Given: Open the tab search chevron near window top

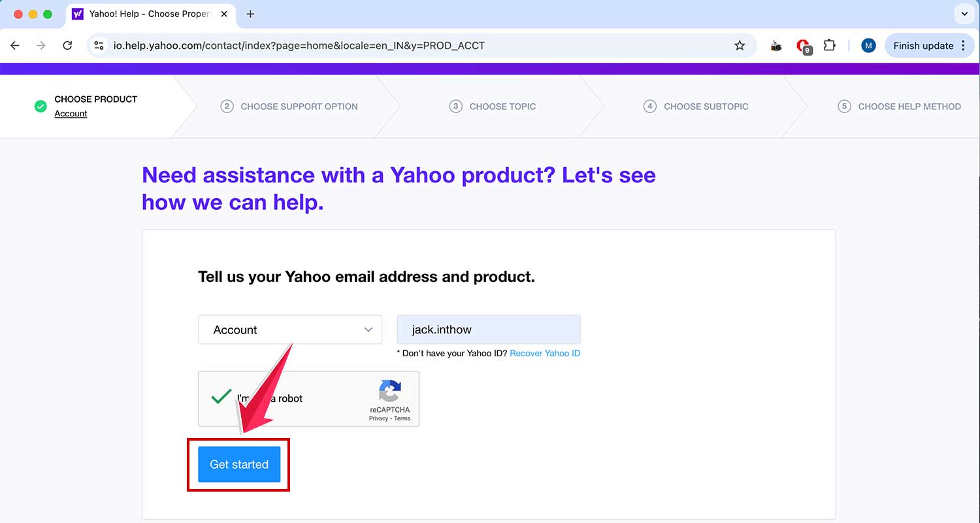Looking at the screenshot, I should point(964,13).
